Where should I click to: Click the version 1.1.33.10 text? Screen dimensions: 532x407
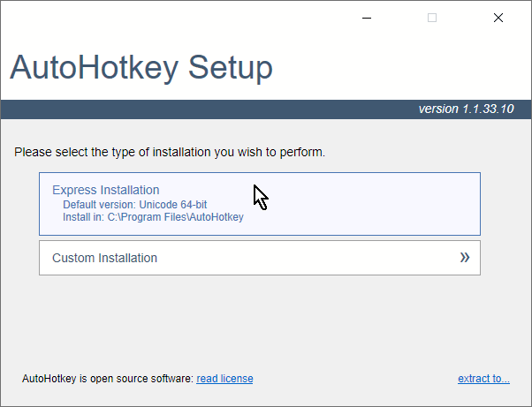[467, 109]
